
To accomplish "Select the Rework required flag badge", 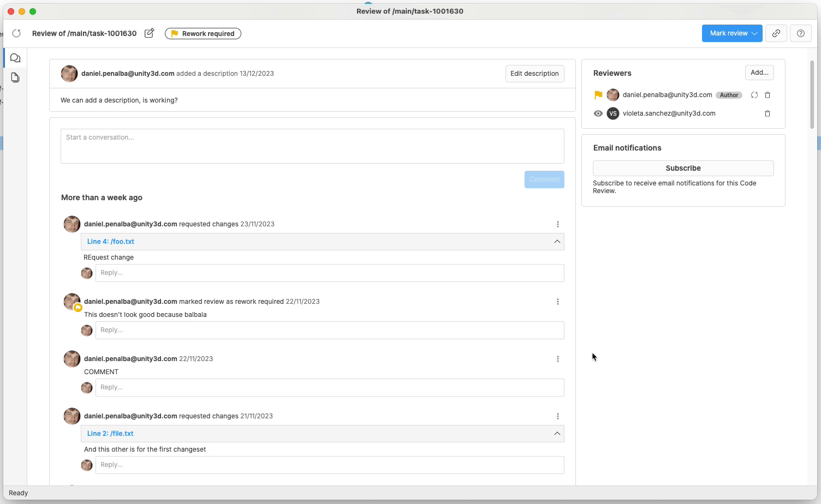I will 203,33.
